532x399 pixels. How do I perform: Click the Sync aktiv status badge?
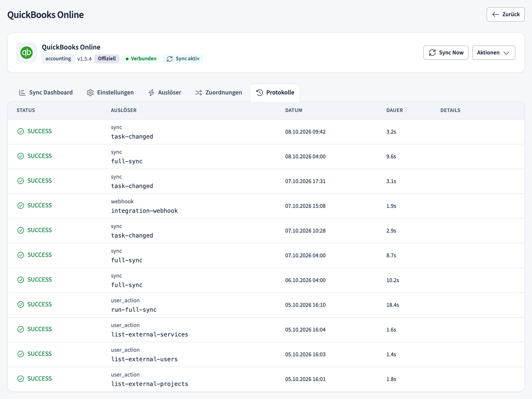coord(183,59)
